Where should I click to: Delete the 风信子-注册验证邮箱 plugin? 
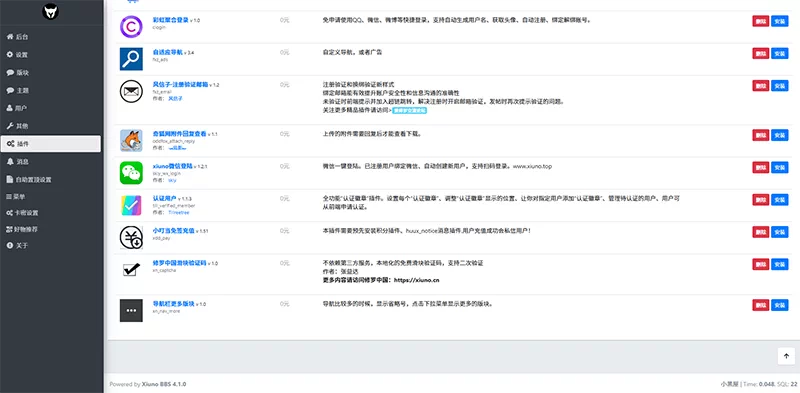point(760,86)
